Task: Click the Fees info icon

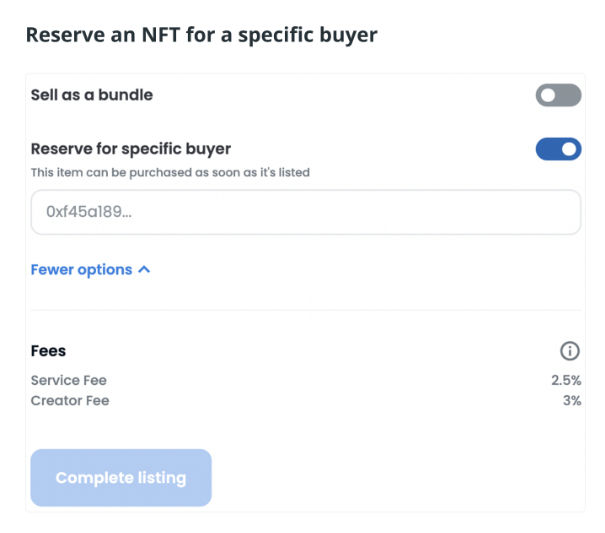Action: click(570, 351)
